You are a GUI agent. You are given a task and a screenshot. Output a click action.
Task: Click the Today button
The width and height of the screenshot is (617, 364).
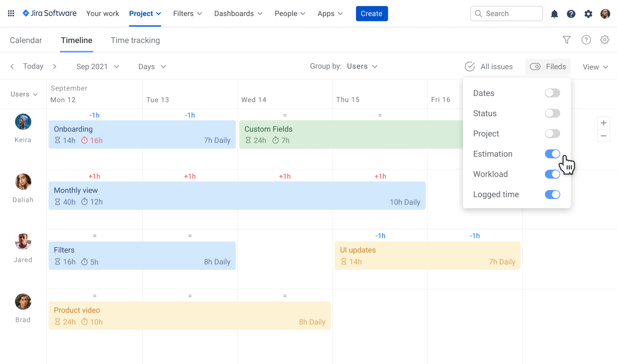tap(33, 66)
